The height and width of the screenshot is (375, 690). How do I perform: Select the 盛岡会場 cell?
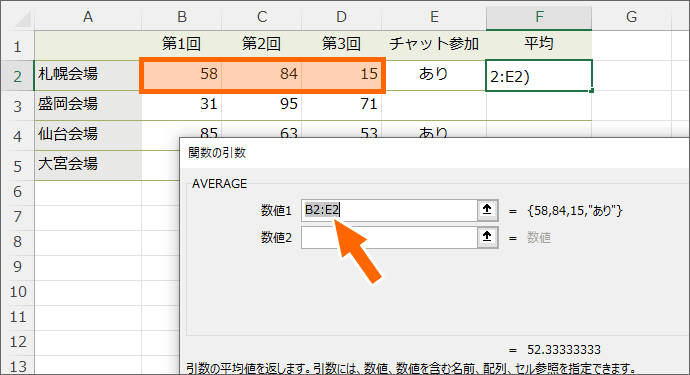point(88,106)
